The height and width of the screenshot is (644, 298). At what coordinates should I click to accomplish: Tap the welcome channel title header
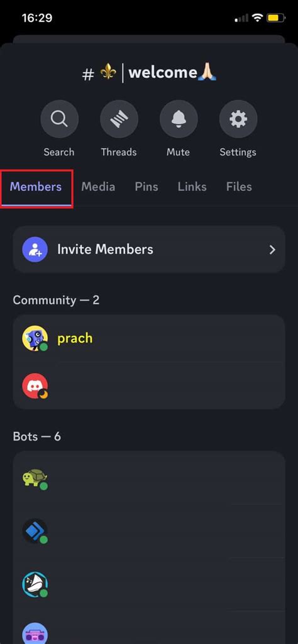[x=150, y=73]
